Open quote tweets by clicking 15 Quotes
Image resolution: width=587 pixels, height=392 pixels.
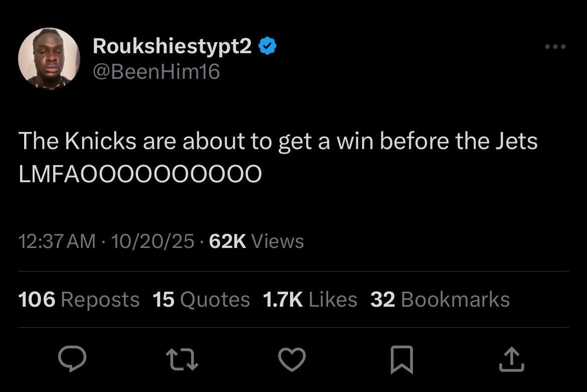(201, 299)
